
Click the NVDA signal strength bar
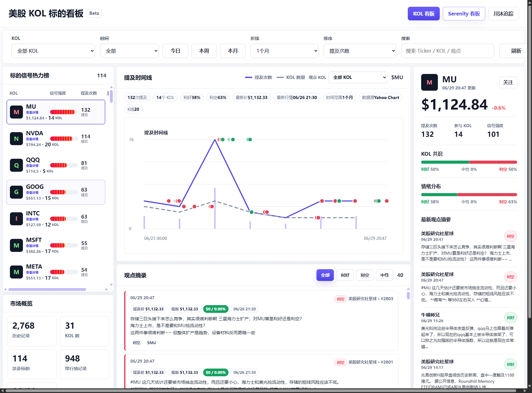tap(64, 139)
